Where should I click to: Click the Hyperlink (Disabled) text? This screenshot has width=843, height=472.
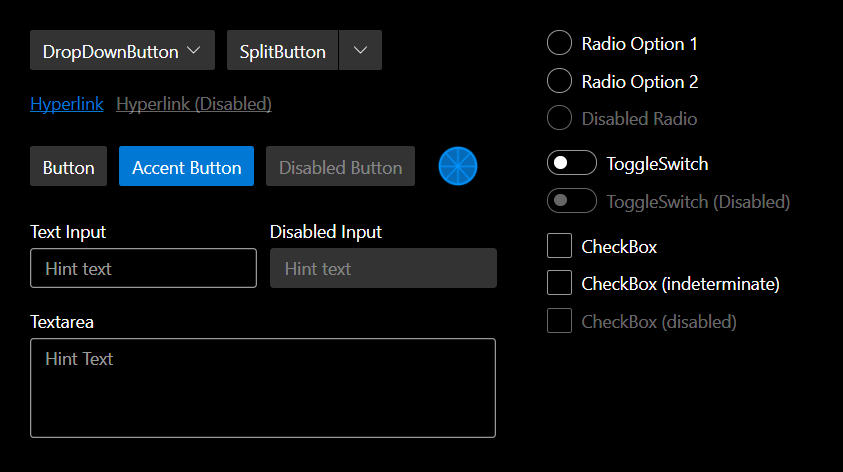coord(194,104)
